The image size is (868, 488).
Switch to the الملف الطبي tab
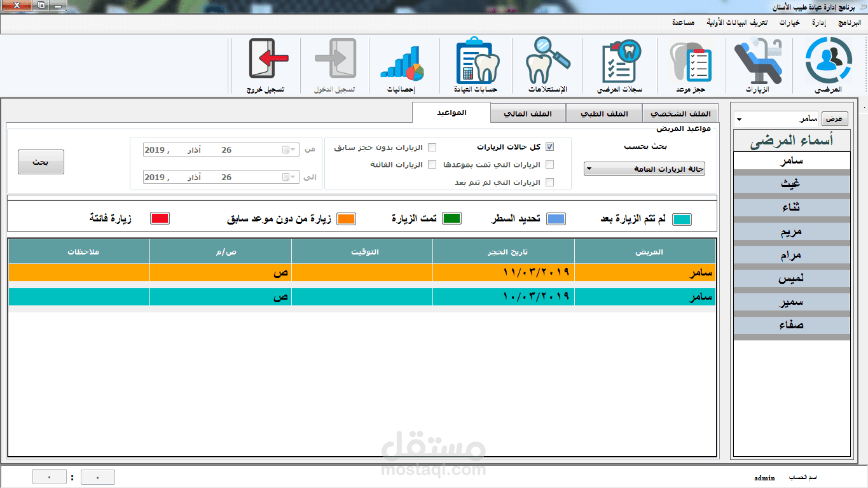[604, 114]
